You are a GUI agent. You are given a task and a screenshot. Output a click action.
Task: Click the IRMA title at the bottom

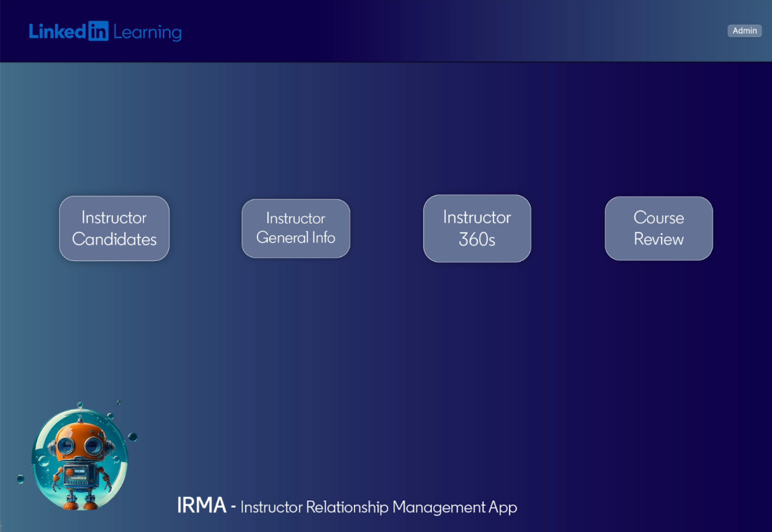(200, 505)
